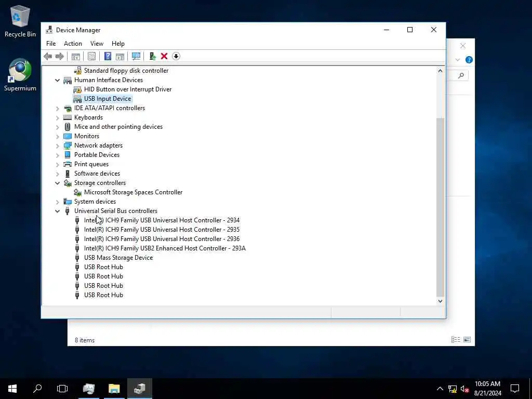Select the Recycle Bin desktop icon
This screenshot has width=532, height=399.
(x=20, y=21)
